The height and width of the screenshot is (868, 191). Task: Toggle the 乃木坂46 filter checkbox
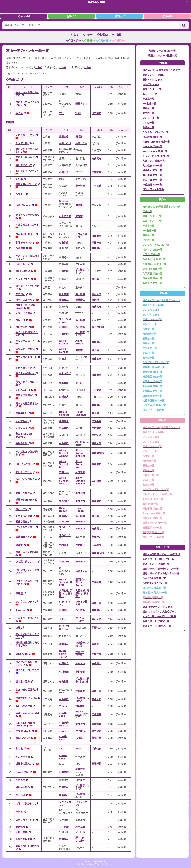[68, 40]
